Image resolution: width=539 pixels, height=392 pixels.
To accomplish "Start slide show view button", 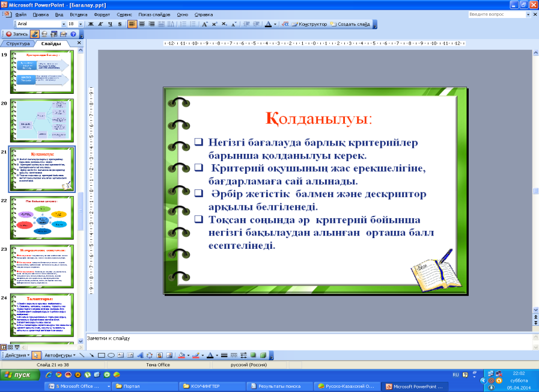I will 17,348.
